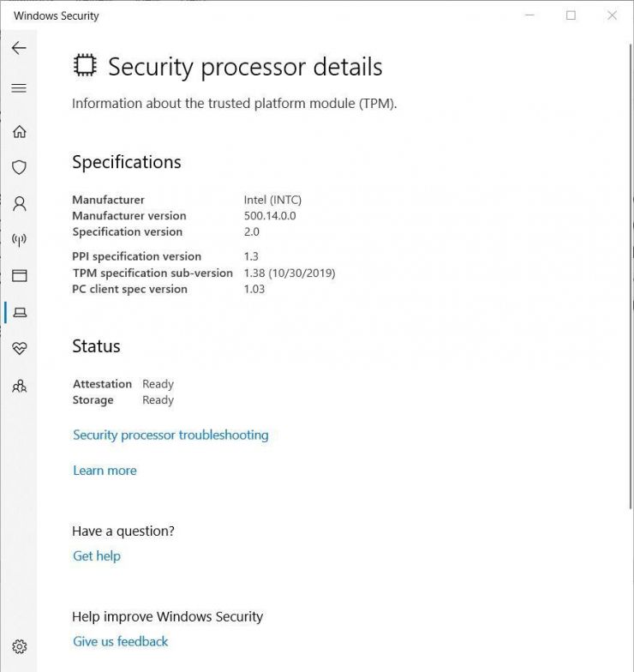This screenshot has height=672, width=634.
Task: Open Give us feedback link
Action: tap(121, 641)
